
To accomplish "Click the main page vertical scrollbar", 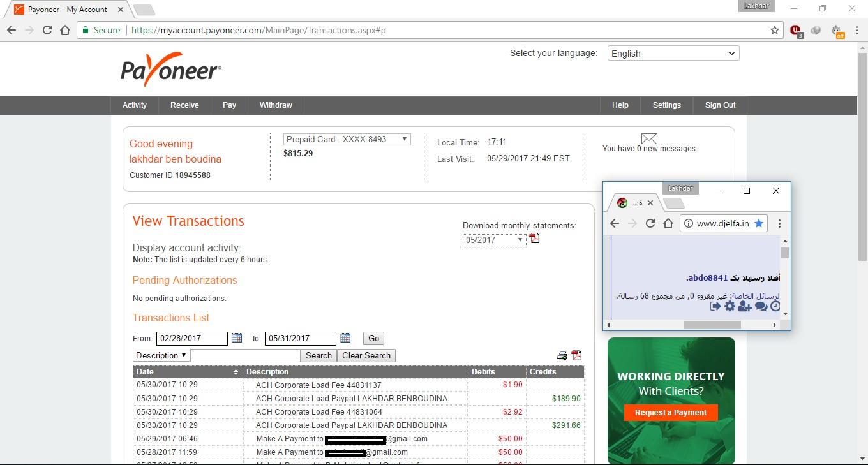I will click(862, 156).
